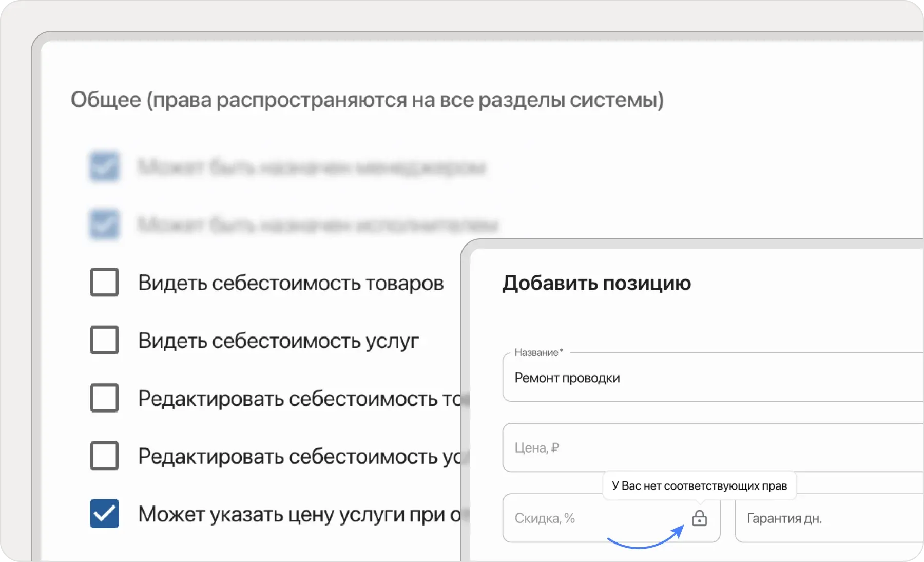Enable Видеть себестоимость услуг
The image size is (924, 562).
click(x=105, y=340)
